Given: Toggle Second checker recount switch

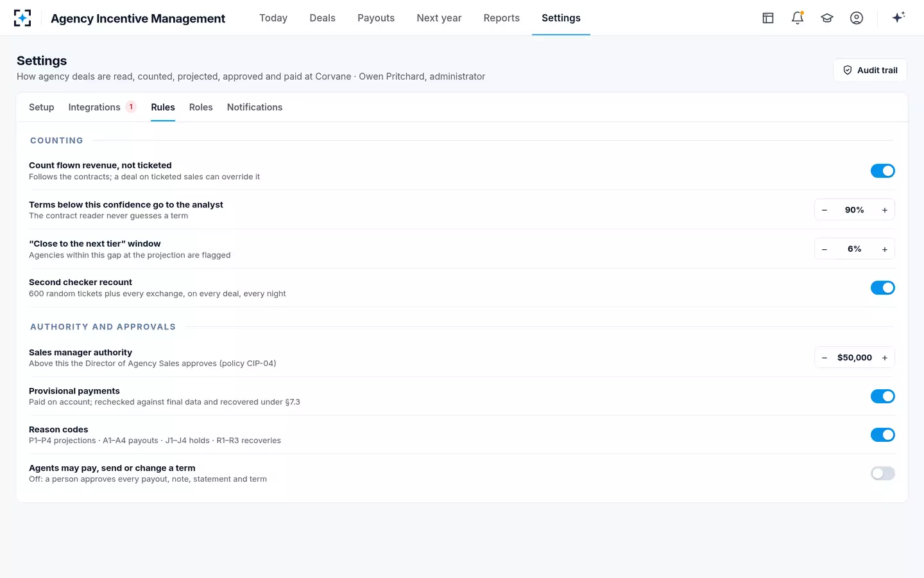Looking at the screenshot, I should [883, 288].
